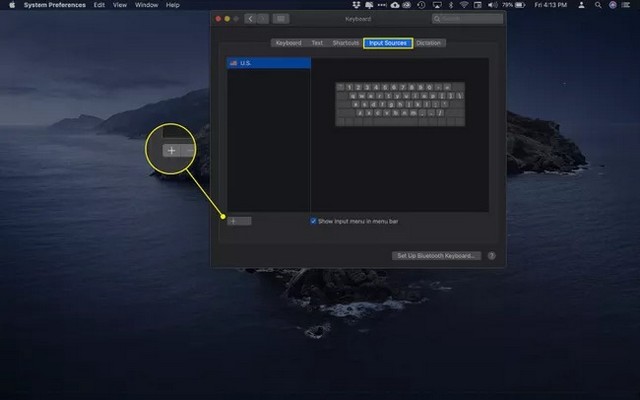Open System Preferences menu
The width and height of the screenshot is (640, 400).
[55, 5]
